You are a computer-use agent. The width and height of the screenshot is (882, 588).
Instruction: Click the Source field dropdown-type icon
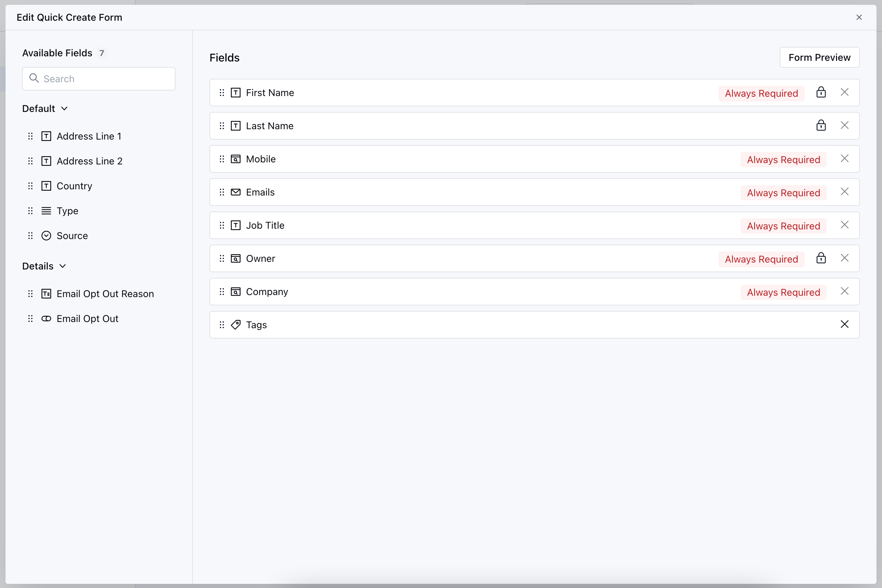tap(46, 236)
